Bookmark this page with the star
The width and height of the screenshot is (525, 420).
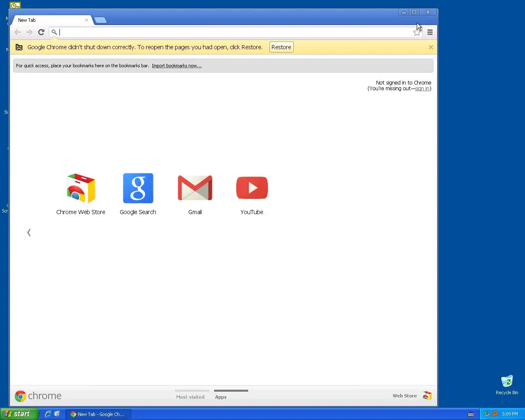(417, 32)
